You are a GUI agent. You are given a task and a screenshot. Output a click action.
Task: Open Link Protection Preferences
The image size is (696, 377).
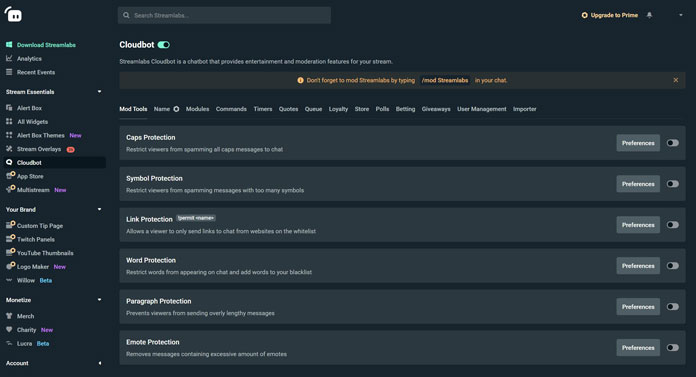[638, 225]
